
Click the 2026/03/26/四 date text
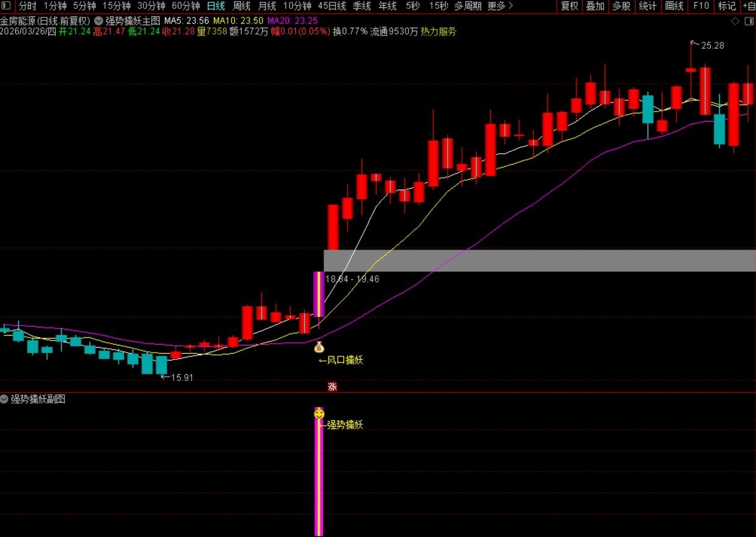28,31
